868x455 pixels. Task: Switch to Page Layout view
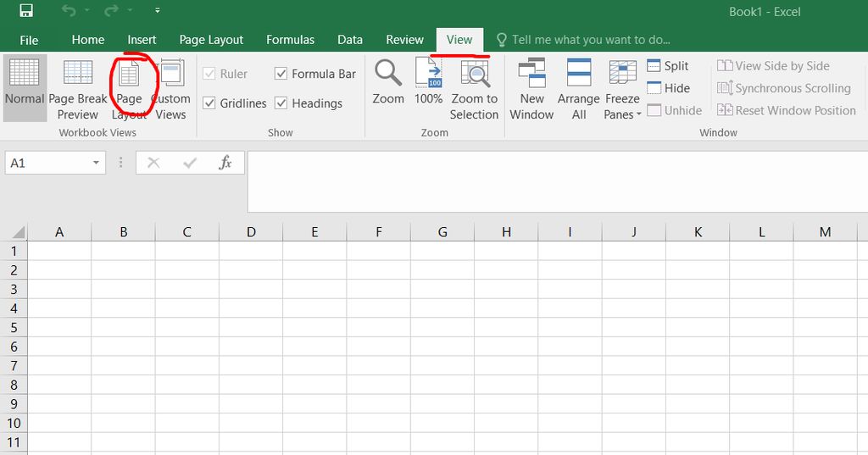tap(129, 86)
